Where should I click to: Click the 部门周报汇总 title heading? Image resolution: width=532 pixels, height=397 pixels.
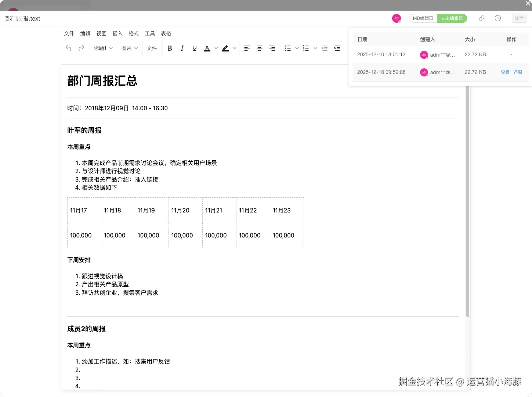click(102, 81)
